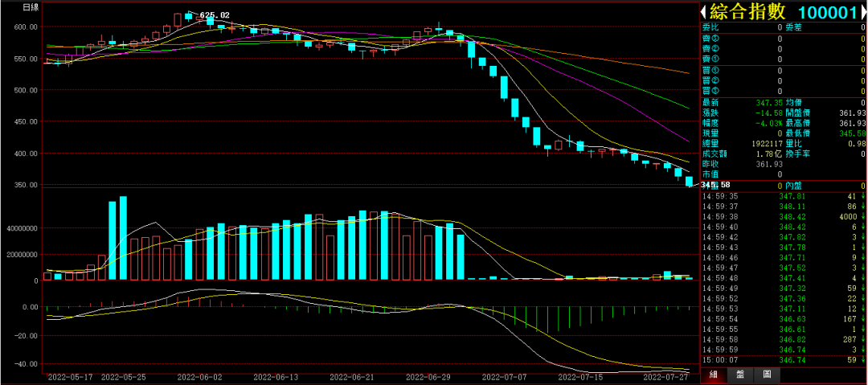Click the 換手率 label

[798, 154]
